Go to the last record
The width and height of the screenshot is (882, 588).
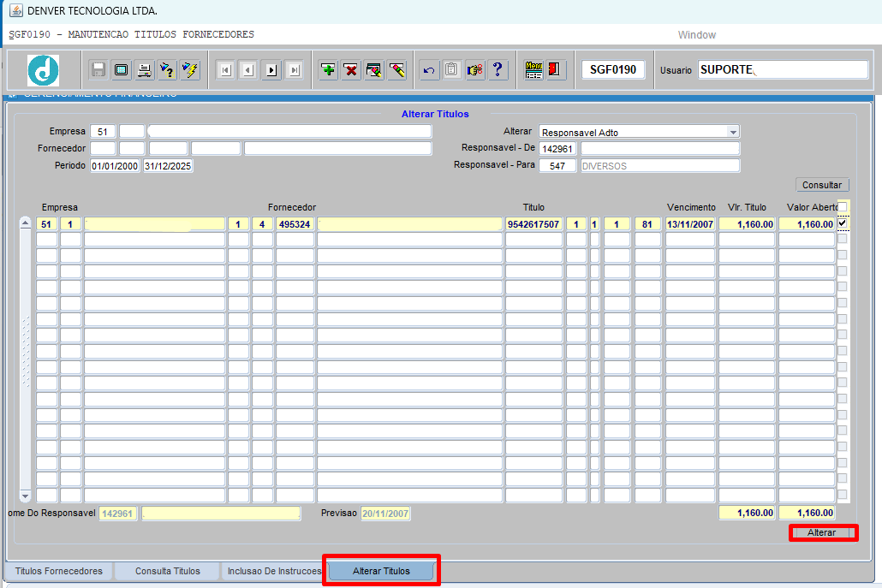pyautogui.click(x=294, y=70)
